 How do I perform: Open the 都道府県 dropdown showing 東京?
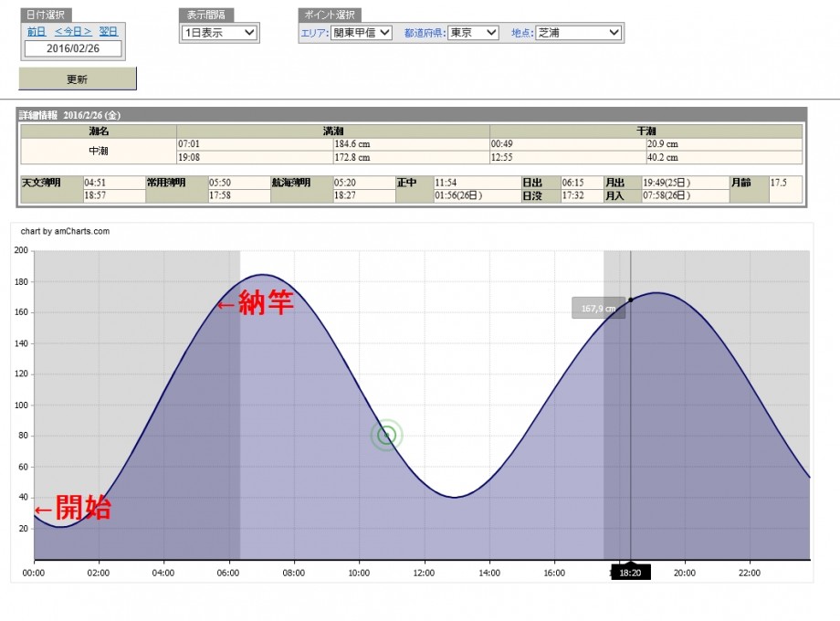[x=474, y=33]
